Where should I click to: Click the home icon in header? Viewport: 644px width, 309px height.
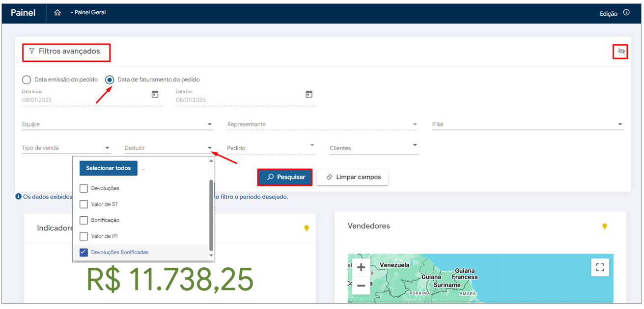(x=57, y=13)
